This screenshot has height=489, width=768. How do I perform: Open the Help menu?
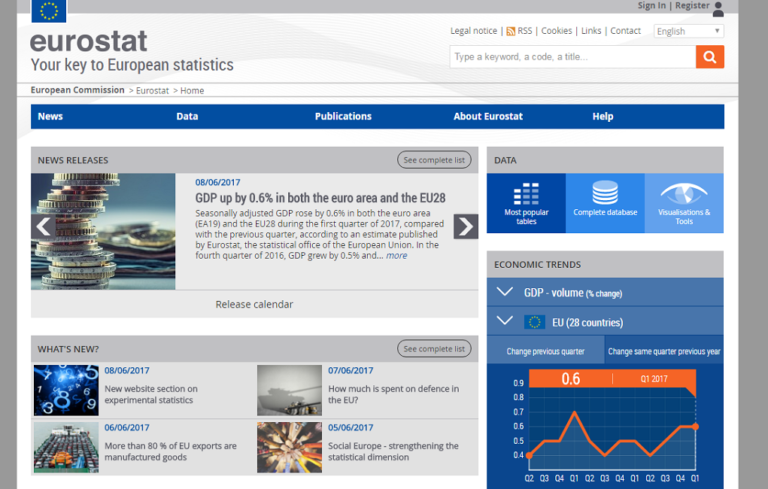(x=602, y=116)
